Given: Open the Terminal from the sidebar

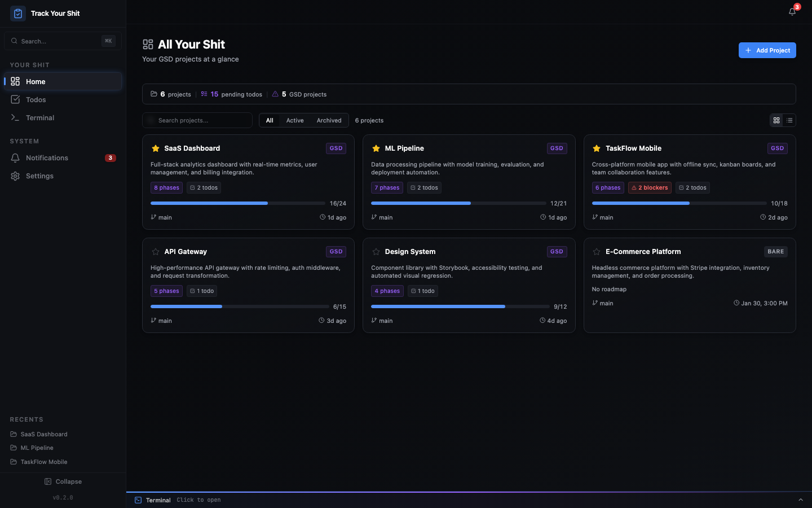Looking at the screenshot, I should click(x=38, y=117).
